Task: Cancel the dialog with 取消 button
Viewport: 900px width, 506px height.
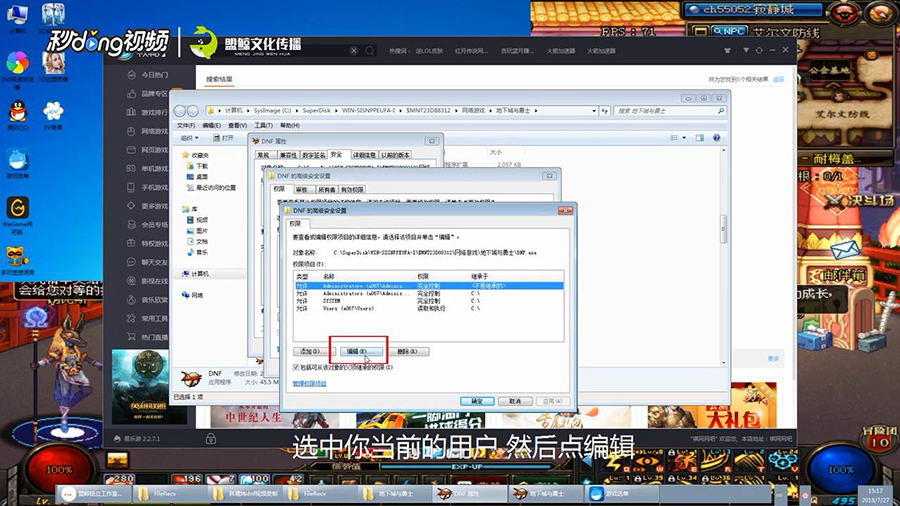Action: 515,401
